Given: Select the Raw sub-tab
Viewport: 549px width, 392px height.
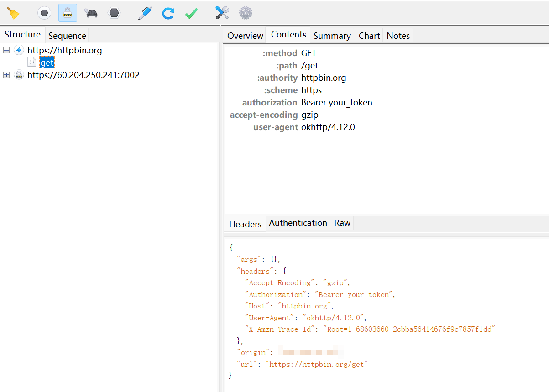Looking at the screenshot, I should click(342, 223).
